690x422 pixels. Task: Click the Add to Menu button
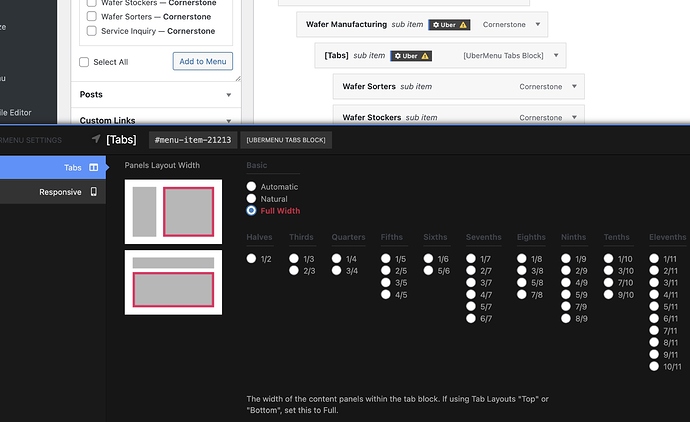pos(203,62)
